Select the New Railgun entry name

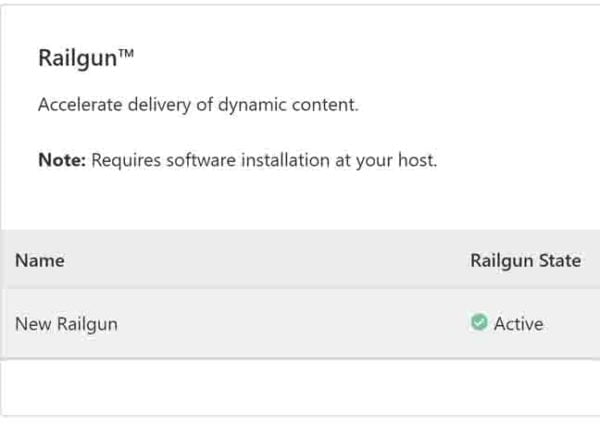coord(66,325)
